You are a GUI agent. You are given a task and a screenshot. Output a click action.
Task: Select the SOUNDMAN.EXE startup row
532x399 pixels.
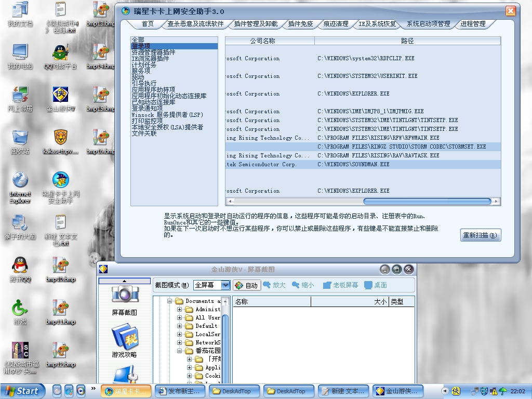click(363, 164)
